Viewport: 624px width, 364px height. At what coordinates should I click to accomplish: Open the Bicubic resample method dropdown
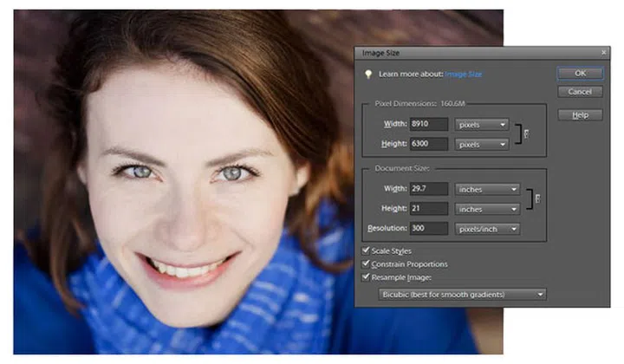[464, 295]
